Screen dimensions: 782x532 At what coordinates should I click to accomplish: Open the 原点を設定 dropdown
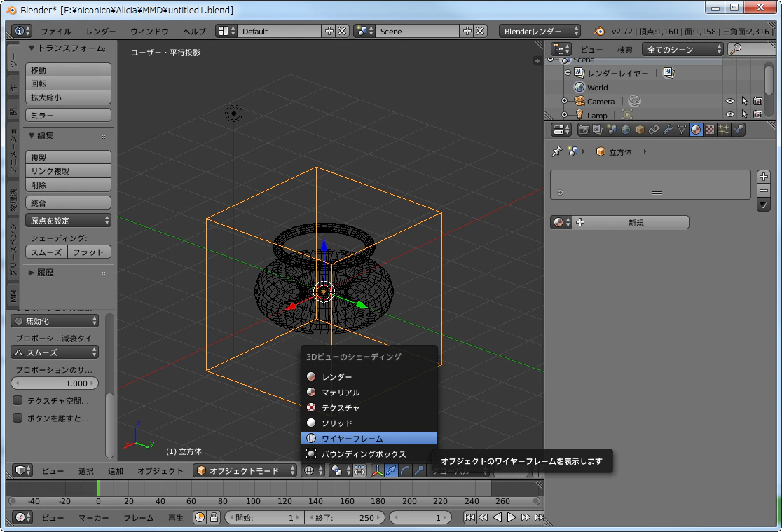click(69, 221)
